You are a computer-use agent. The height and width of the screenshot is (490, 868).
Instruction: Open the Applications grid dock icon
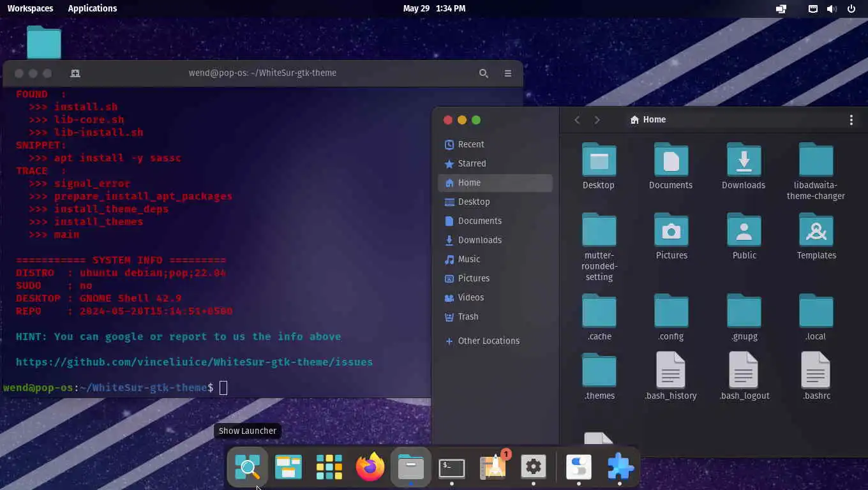[x=329, y=467]
